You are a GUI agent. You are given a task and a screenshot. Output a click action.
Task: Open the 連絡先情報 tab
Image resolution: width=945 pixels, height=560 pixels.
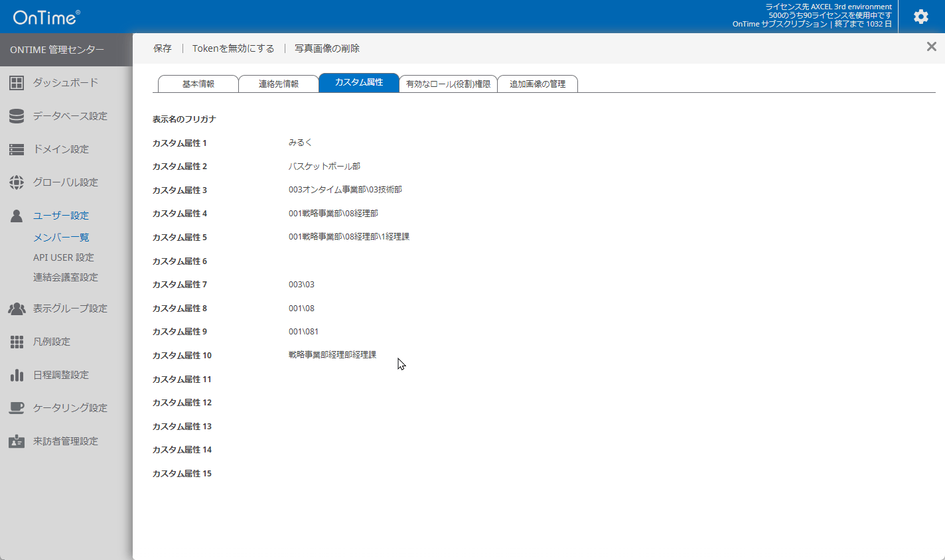[x=279, y=84]
